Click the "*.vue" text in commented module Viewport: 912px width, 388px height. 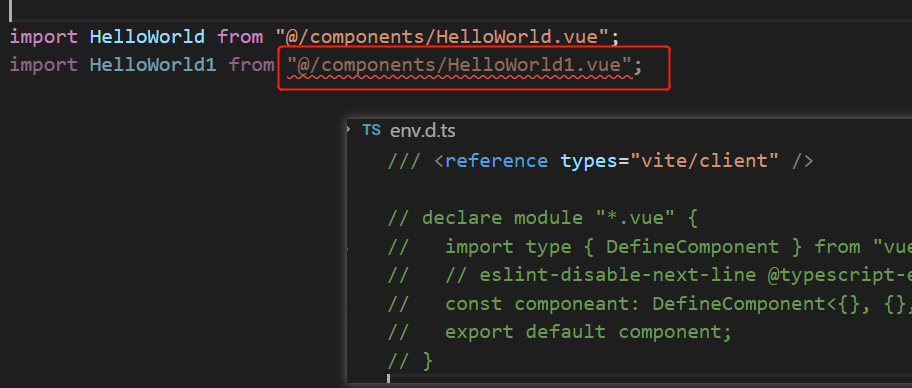635,218
